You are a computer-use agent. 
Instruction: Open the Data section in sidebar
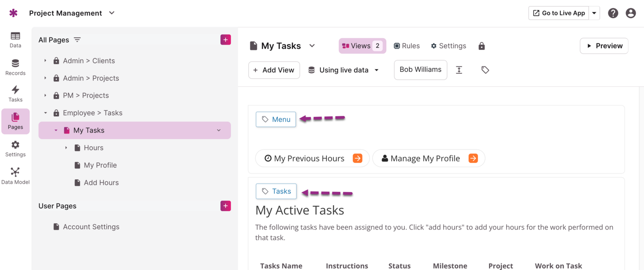pyautogui.click(x=15, y=39)
